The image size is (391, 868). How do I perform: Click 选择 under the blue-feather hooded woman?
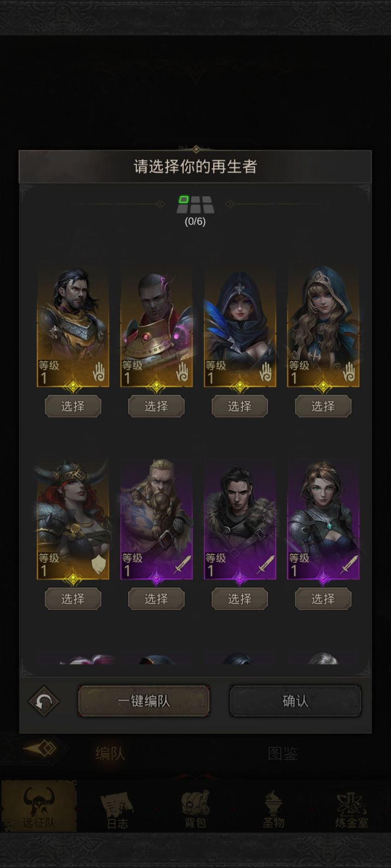239,406
